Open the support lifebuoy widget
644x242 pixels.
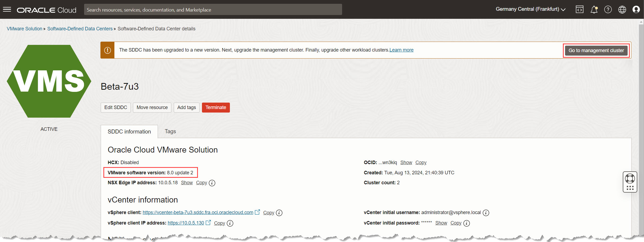click(x=630, y=179)
